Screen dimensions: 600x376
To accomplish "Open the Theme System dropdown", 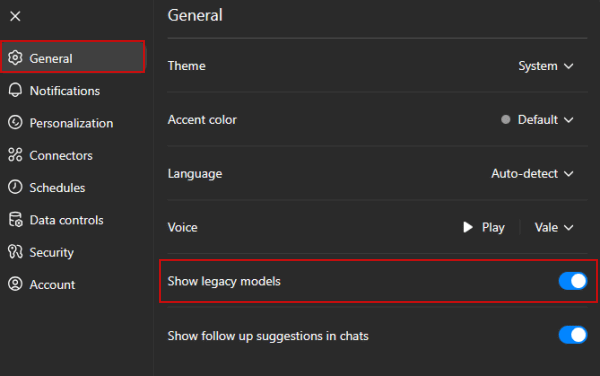I will 546,66.
